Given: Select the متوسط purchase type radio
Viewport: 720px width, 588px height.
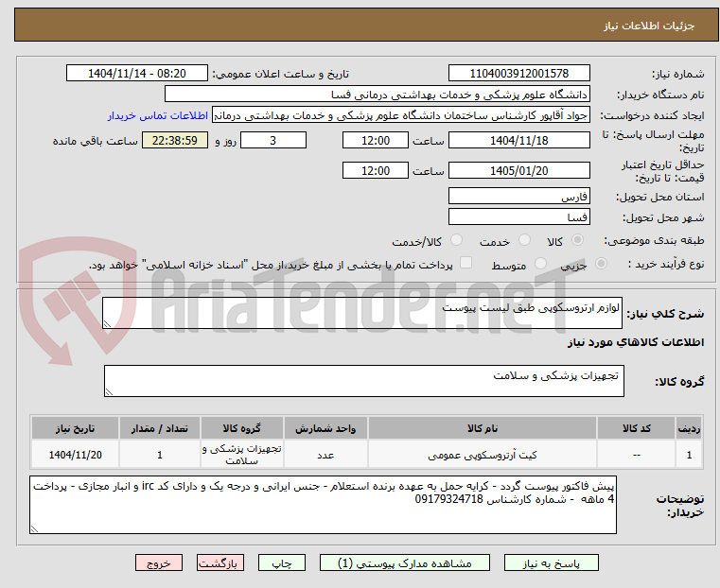Looking at the screenshot, I should [541, 263].
